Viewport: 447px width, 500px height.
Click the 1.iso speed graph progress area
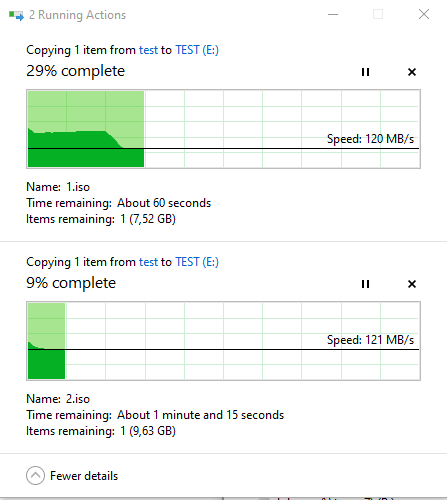tap(223, 129)
